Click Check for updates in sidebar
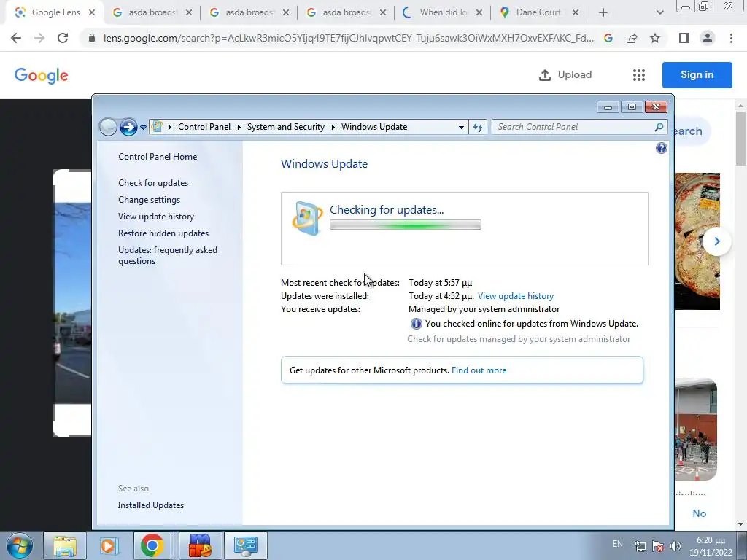This screenshot has width=747, height=560. pos(153,183)
